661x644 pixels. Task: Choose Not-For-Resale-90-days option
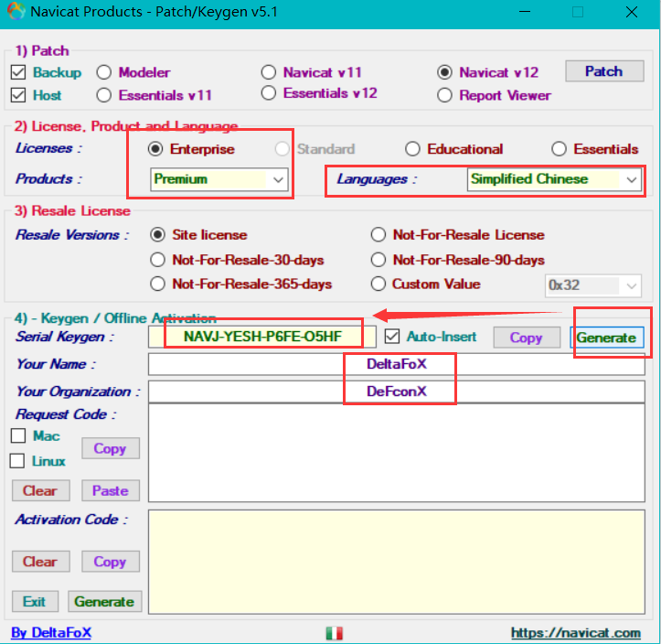click(x=378, y=260)
